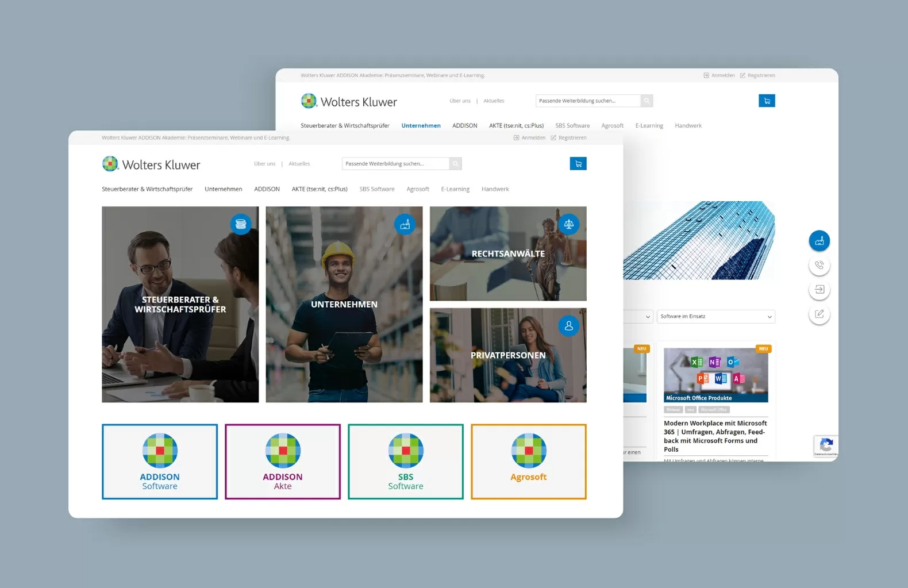Select highlighted Unternehmen menu in back window
Screen dimensions: 908x588
pyautogui.click(x=421, y=126)
